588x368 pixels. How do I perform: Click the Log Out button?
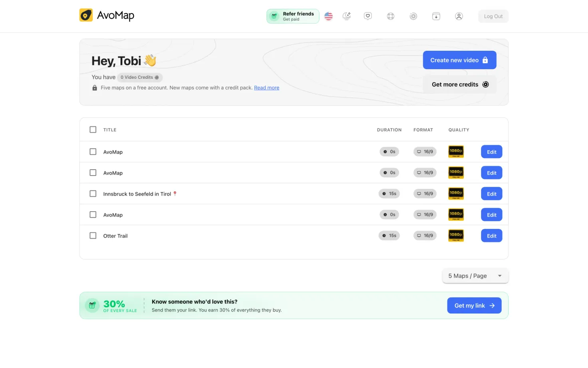pos(493,16)
